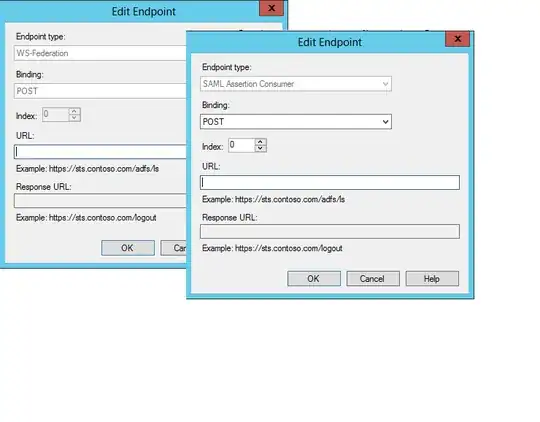
Task: Click Response URL field in SAML Assertion Consumer dialog
Action: pyautogui.click(x=330, y=231)
